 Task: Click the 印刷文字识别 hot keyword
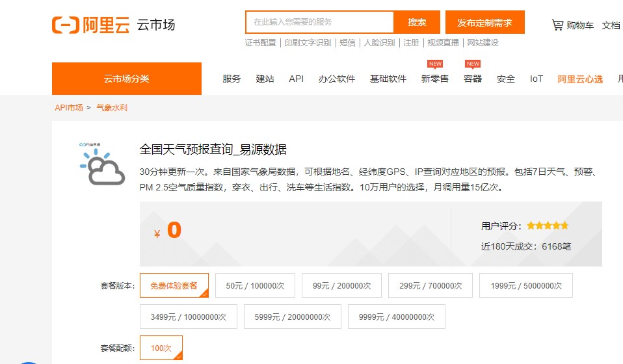click(x=308, y=42)
